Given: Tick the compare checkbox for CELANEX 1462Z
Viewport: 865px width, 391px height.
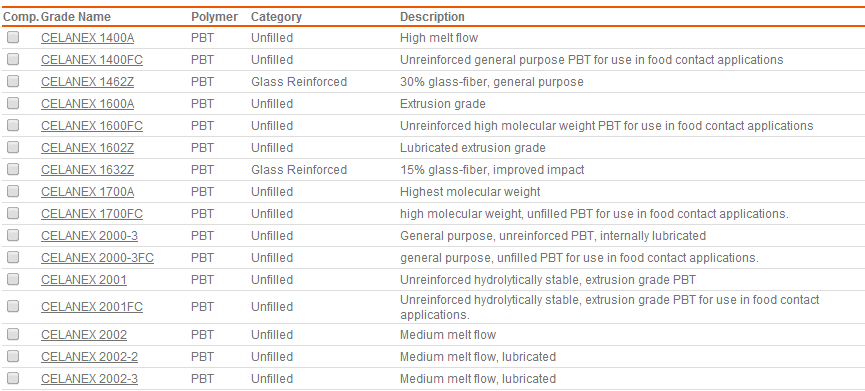Looking at the screenshot, I should pyautogui.click(x=13, y=82).
